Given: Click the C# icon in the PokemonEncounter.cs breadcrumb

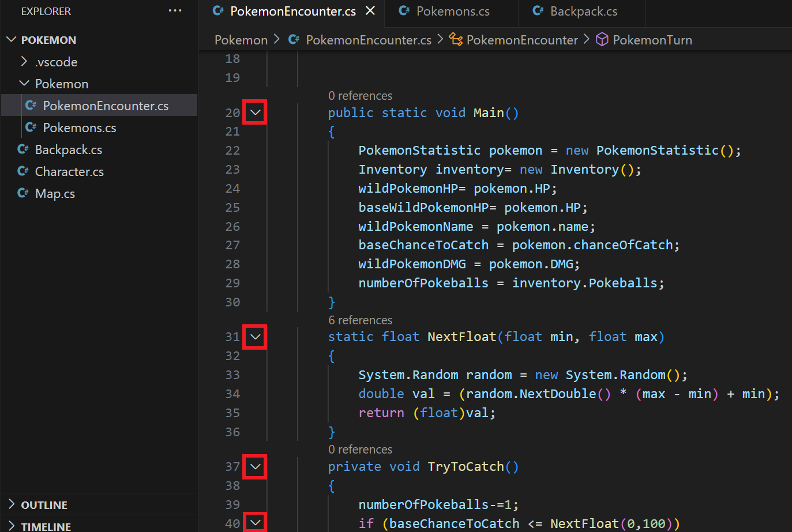Looking at the screenshot, I should tap(292, 39).
